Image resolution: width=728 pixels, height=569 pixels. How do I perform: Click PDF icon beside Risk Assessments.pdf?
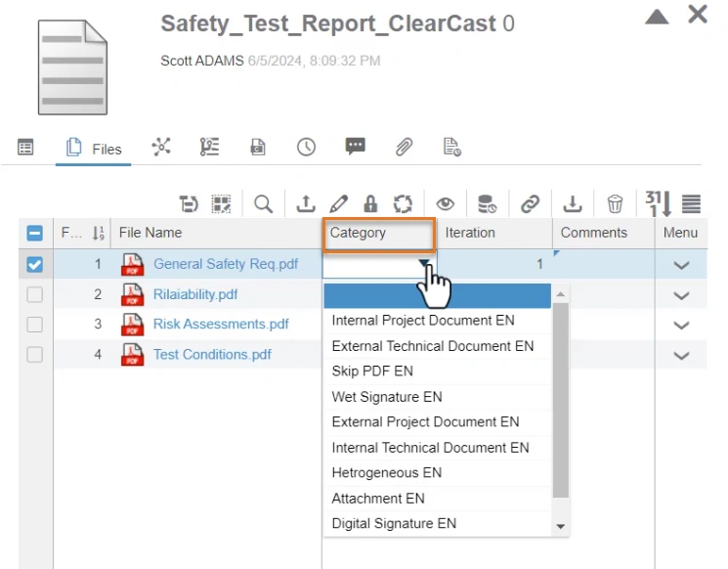coord(132,325)
